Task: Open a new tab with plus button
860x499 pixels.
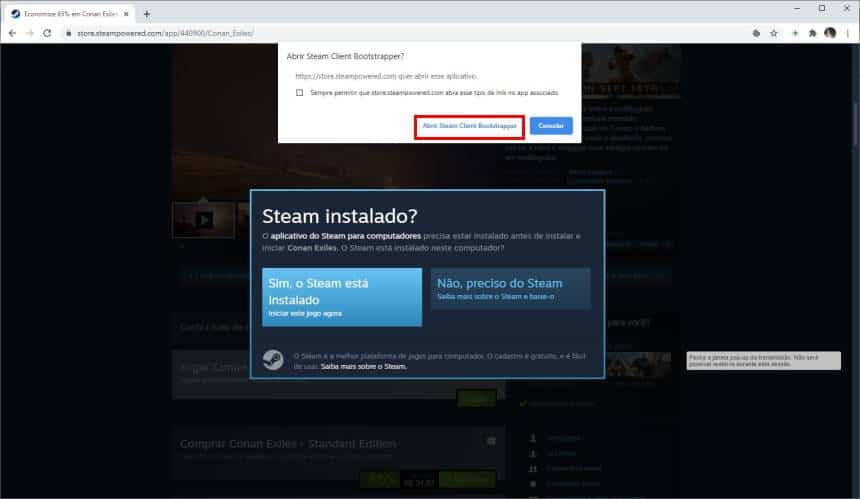Action: pos(146,14)
